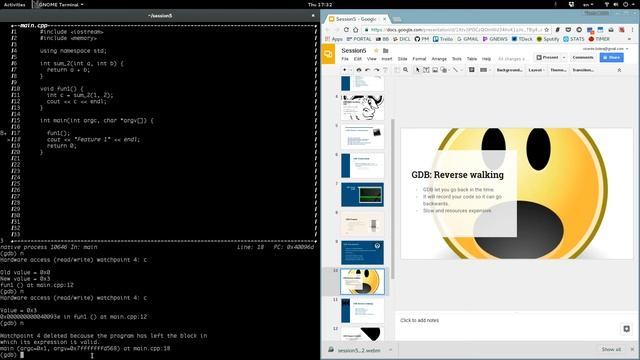Start slideshow with Present button

coord(547,58)
